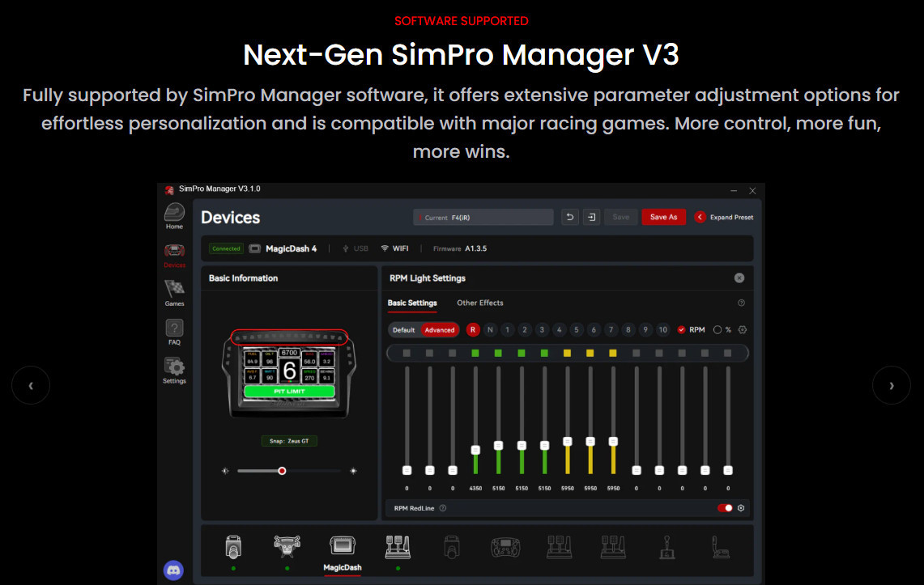The width and height of the screenshot is (924, 585).
Task: Select the handbrake device icon
Action: [721, 547]
